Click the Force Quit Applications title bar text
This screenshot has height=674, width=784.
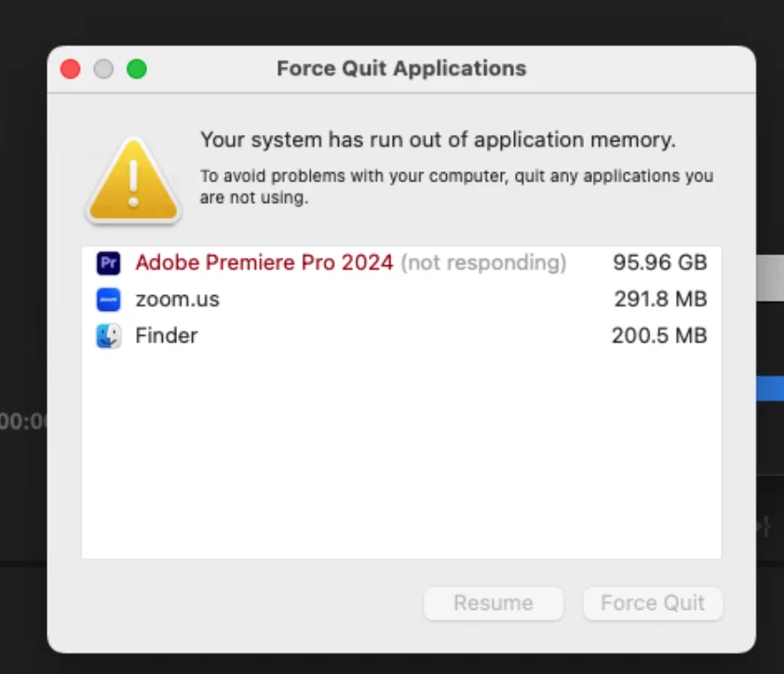point(401,69)
